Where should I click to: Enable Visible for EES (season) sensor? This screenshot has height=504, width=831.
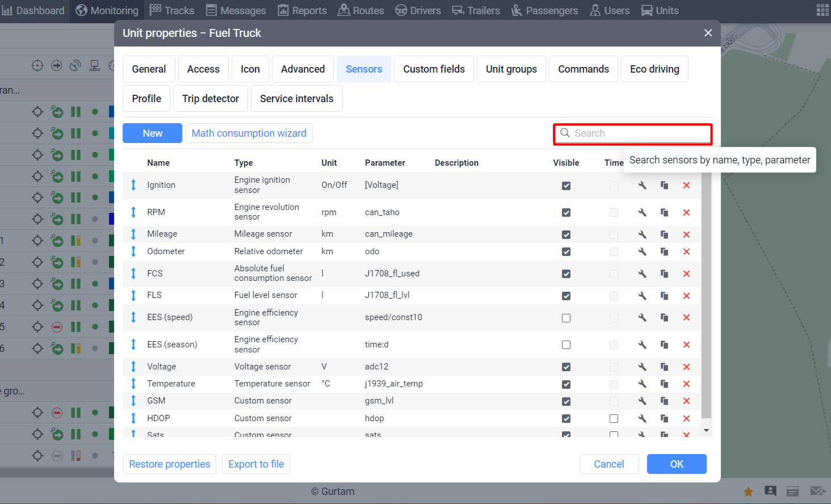click(566, 345)
